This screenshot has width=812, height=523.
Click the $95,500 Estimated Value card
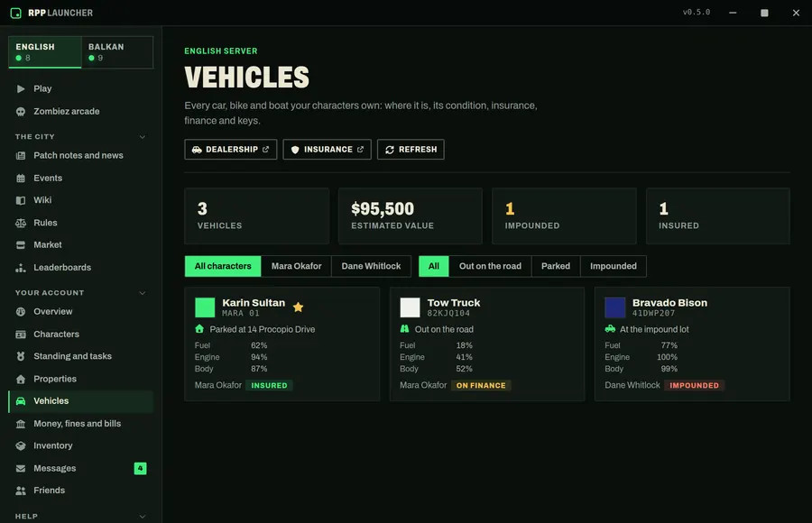pos(411,216)
